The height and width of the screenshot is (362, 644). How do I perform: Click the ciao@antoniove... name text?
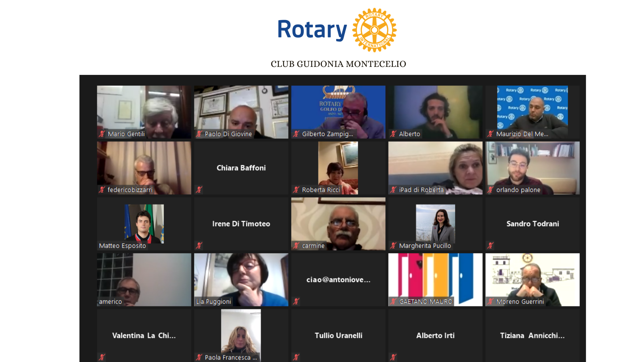[338, 280]
